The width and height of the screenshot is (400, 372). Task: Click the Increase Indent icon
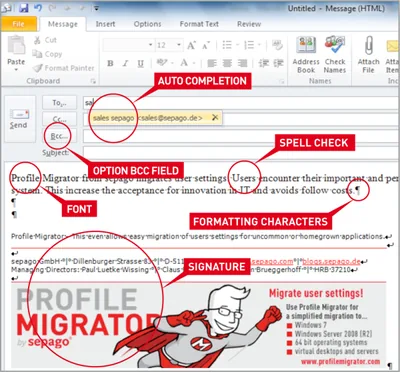click(x=279, y=63)
